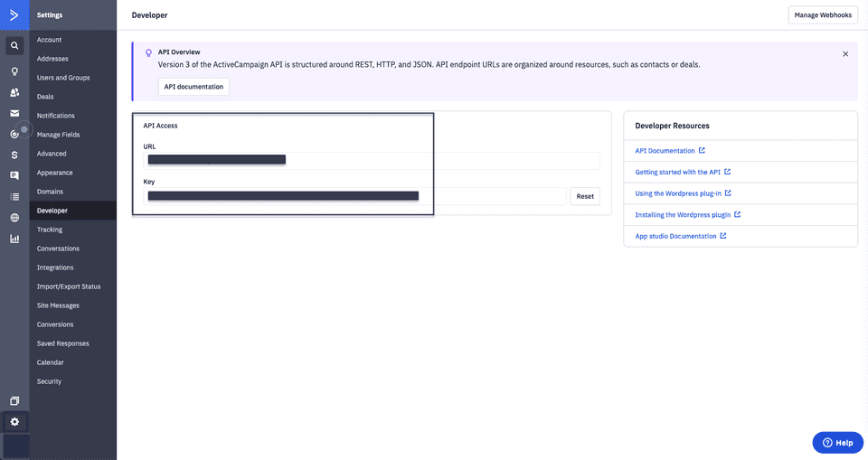Open the API documentation button in banner
The image size is (868, 460).
pyautogui.click(x=193, y=87)
